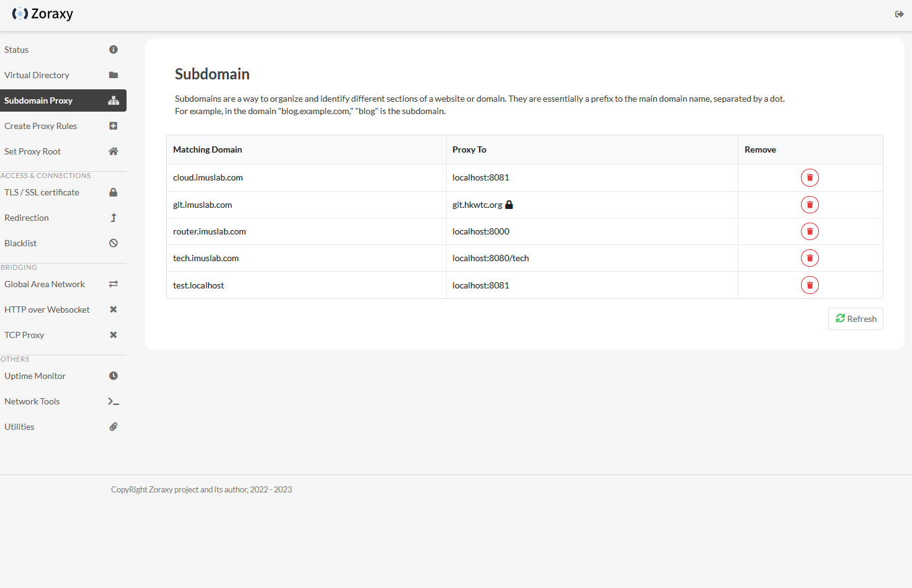
Task: Click the Subdomain page heading
Action: (212, 74)
